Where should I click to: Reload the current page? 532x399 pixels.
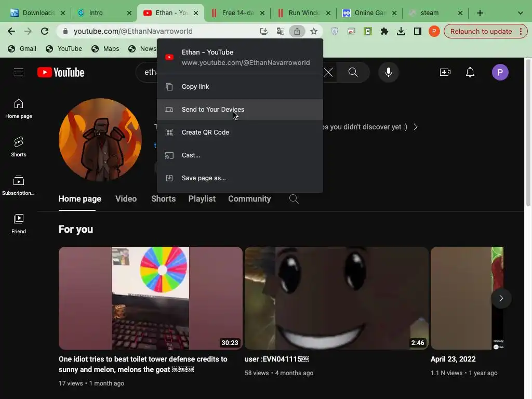45,31
